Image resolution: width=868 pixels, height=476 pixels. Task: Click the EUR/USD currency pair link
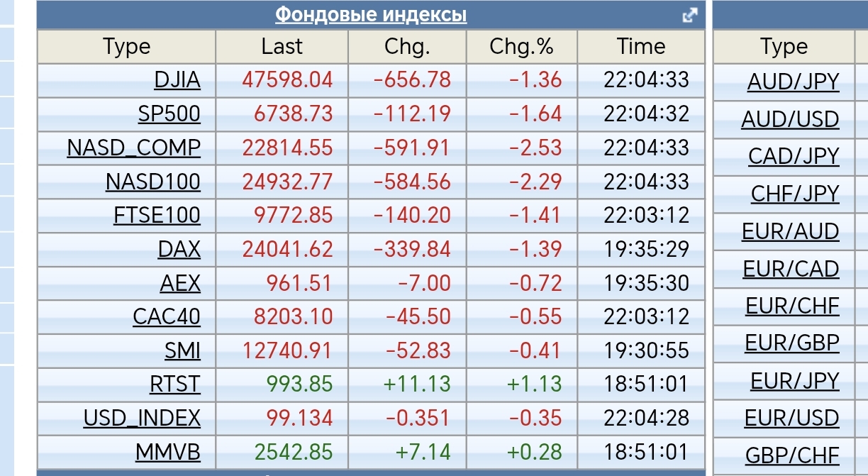[791, 419]
